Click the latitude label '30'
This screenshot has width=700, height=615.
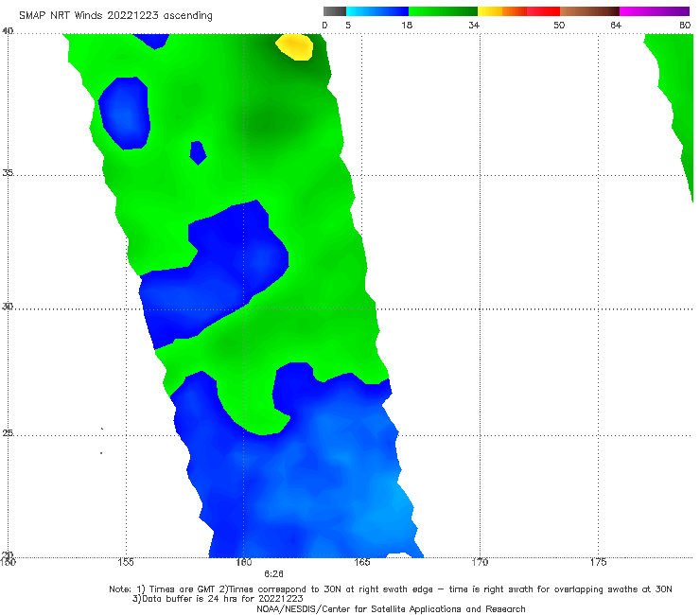click(x=8, y=307)
